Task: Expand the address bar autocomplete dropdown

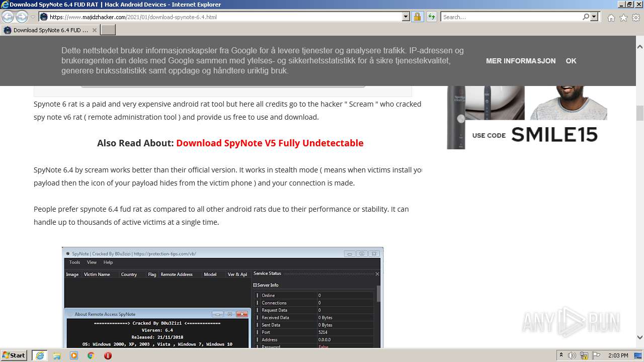Action: coord(406,17)
